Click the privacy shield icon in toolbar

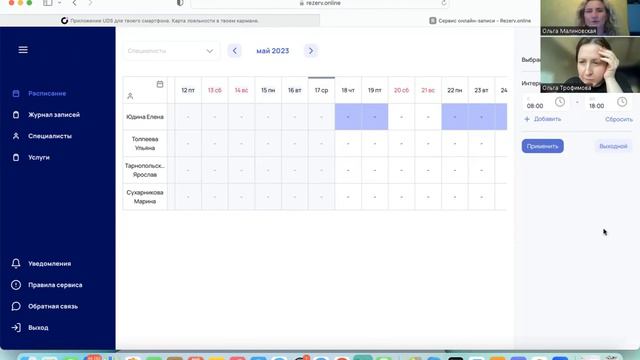pyautogui.click(x=180, y=3)
